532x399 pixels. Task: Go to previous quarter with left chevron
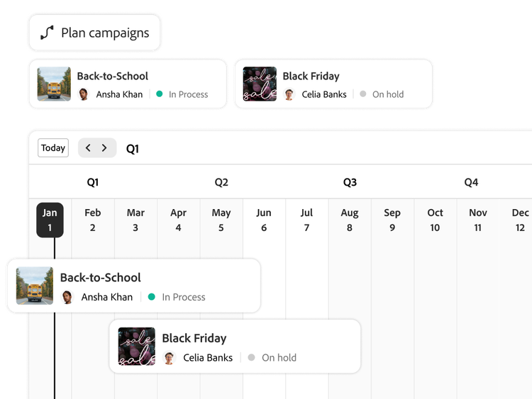(x=88, y=148)
